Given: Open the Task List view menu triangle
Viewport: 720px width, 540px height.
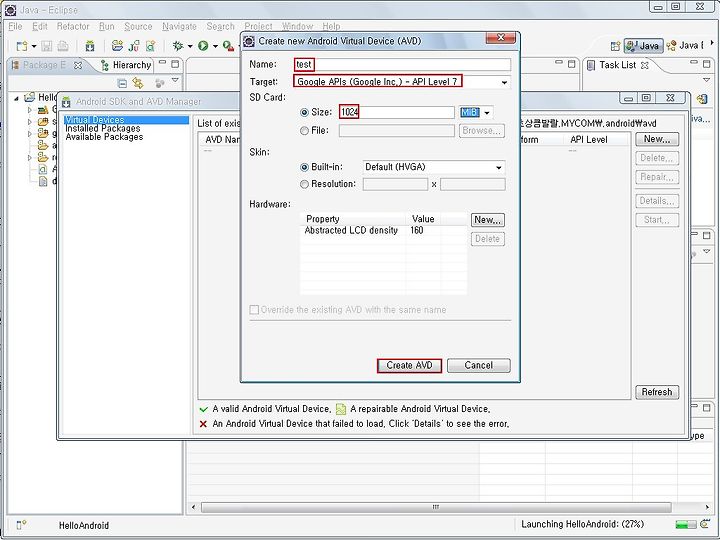Looking at the screenshot, I should click(x=707, y=80).
